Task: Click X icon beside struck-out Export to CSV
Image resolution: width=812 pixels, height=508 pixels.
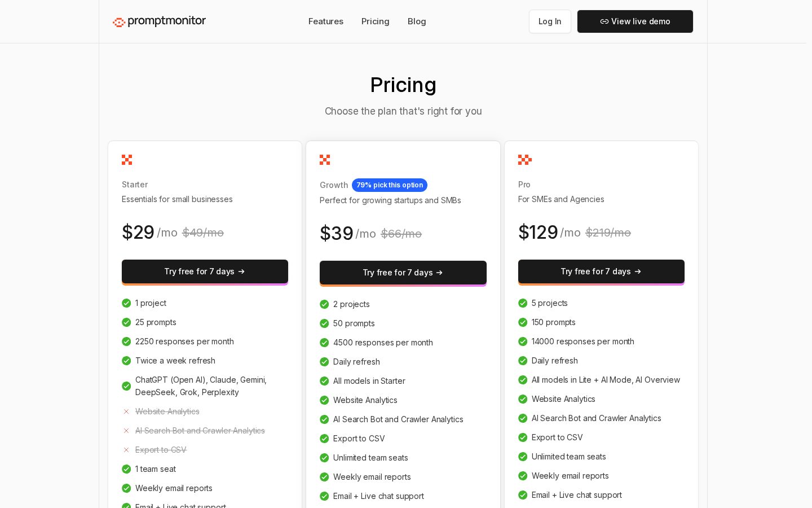Action: (126, 450)
